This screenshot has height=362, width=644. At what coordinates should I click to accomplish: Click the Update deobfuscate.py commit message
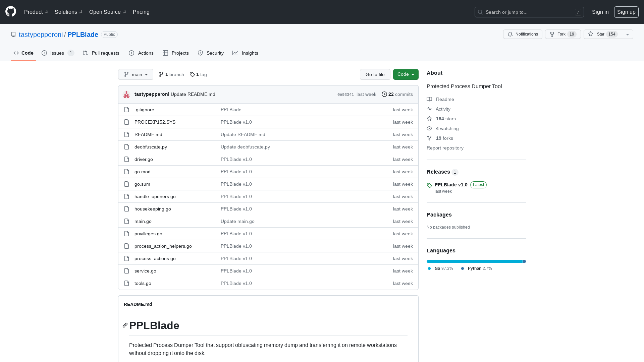pos(245,147)
